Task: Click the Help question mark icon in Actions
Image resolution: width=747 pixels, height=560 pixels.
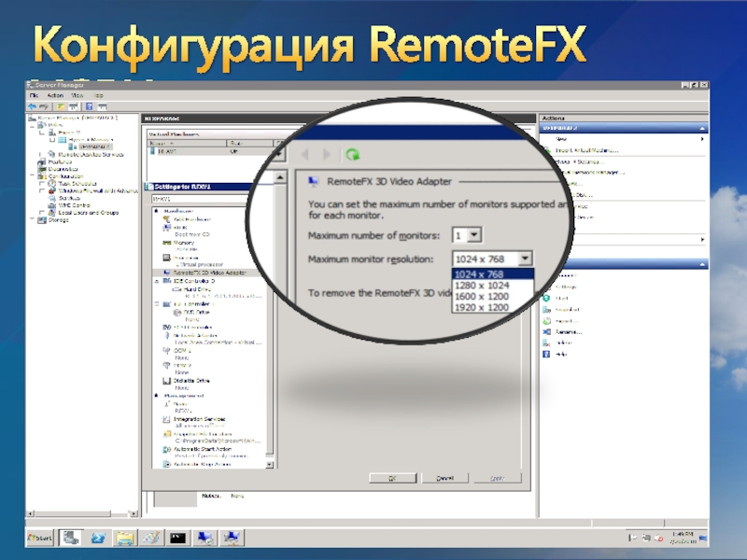Action: point(547,354)
